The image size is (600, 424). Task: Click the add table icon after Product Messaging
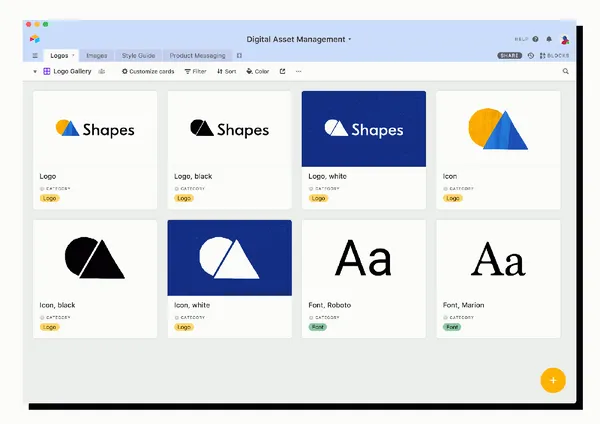[239, 55]
